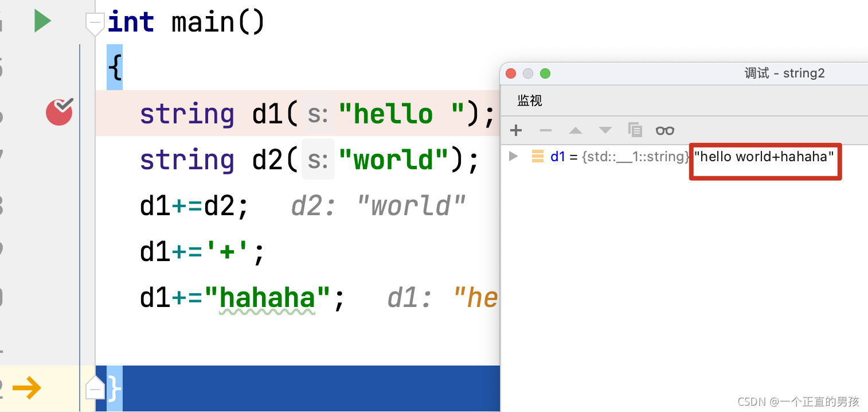
Task: Click the "hahaha" string literal
Action: click(x=267, y=297)
